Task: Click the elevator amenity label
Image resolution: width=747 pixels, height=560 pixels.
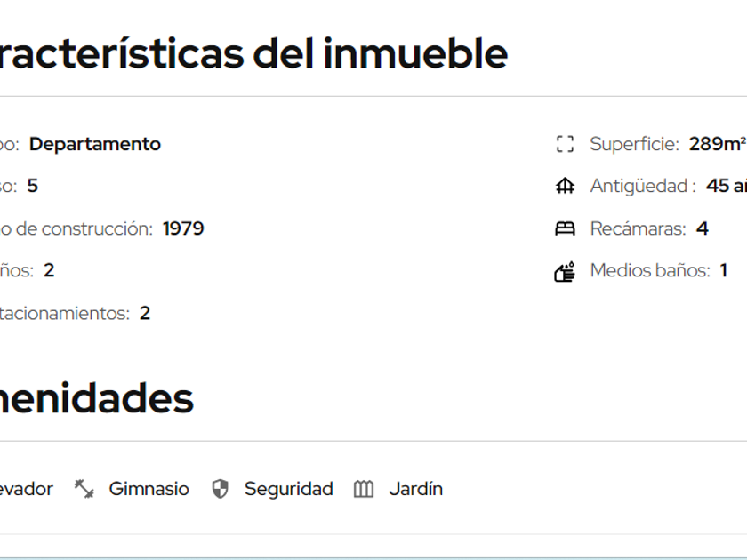Action: [x=26, y=489]
